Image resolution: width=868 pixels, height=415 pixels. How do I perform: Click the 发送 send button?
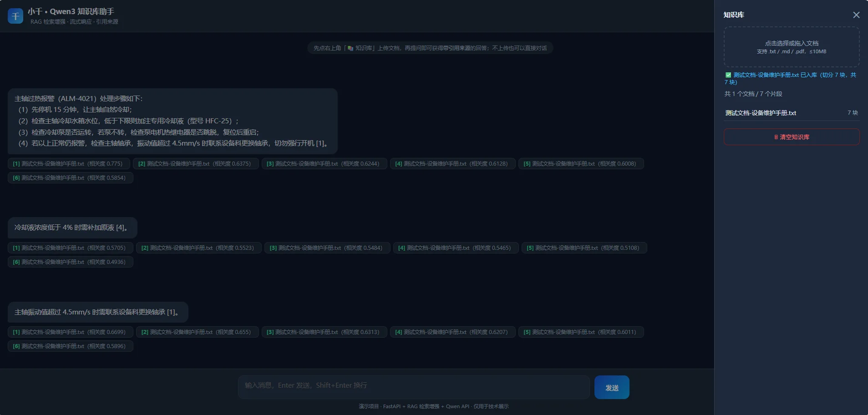tap(612, 387)
